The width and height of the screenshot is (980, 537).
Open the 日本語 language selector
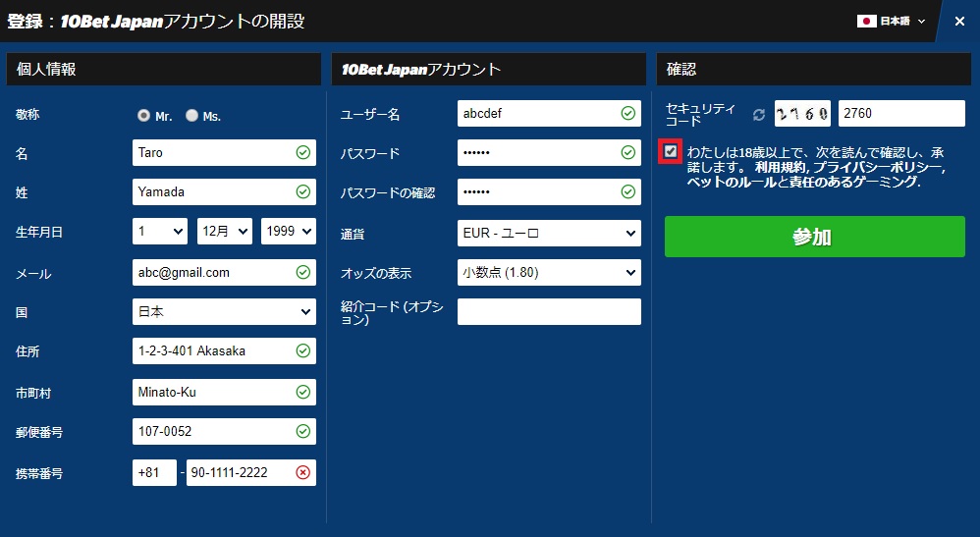click(892, 22)
